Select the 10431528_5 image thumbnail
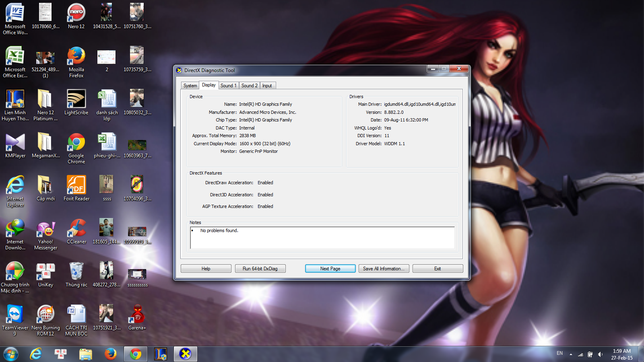Screen dimensions: 644x362 [x=107, y=16]
